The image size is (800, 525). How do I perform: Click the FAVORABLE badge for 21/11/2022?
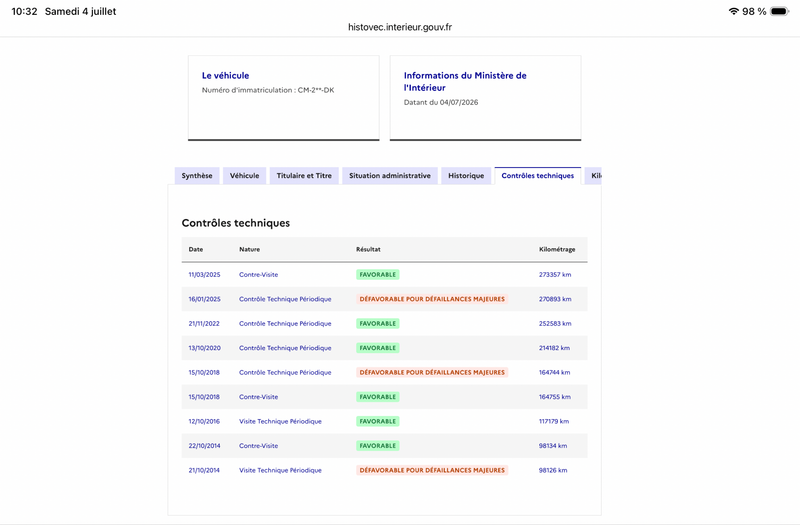coord(378,323)
